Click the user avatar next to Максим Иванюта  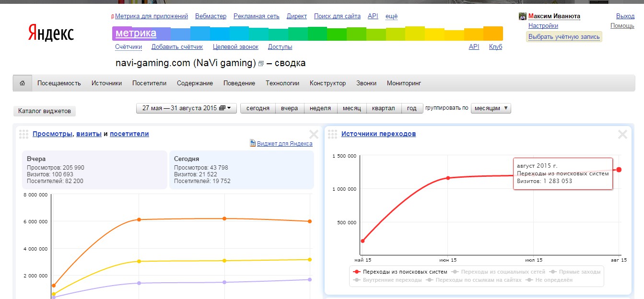(523, 16)
